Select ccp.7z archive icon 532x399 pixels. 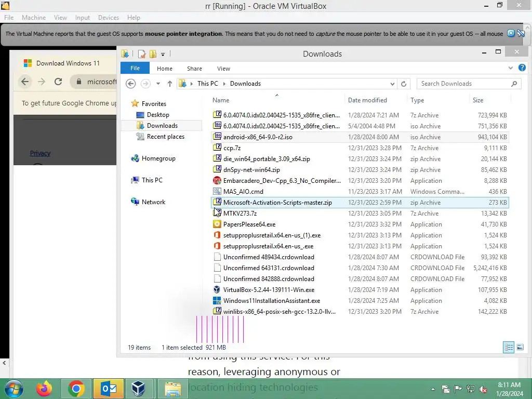(x=217, y=147)
